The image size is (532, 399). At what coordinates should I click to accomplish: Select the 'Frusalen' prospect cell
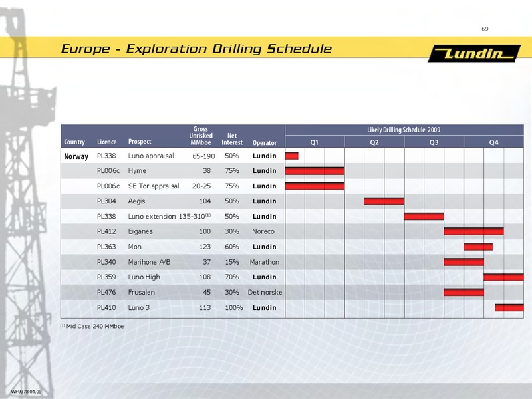pos(142,292)
